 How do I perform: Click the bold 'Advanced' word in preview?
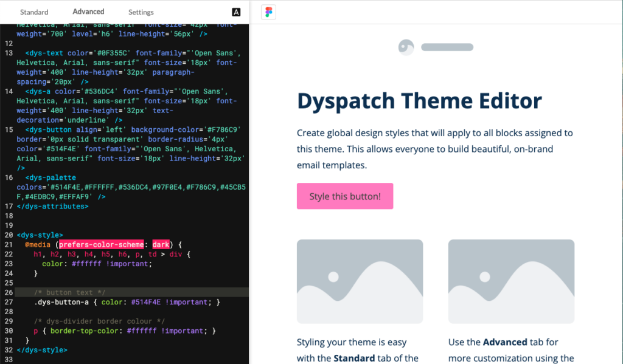(505, 342)
